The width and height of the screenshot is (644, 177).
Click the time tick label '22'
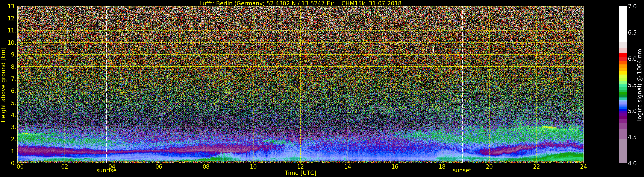tap(536, 167)
